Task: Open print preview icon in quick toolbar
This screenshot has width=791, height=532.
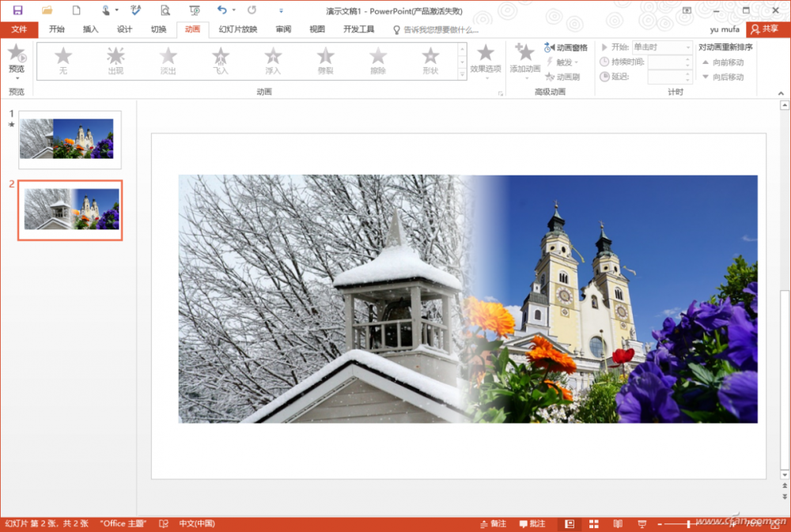Action: tap(165, 10)
